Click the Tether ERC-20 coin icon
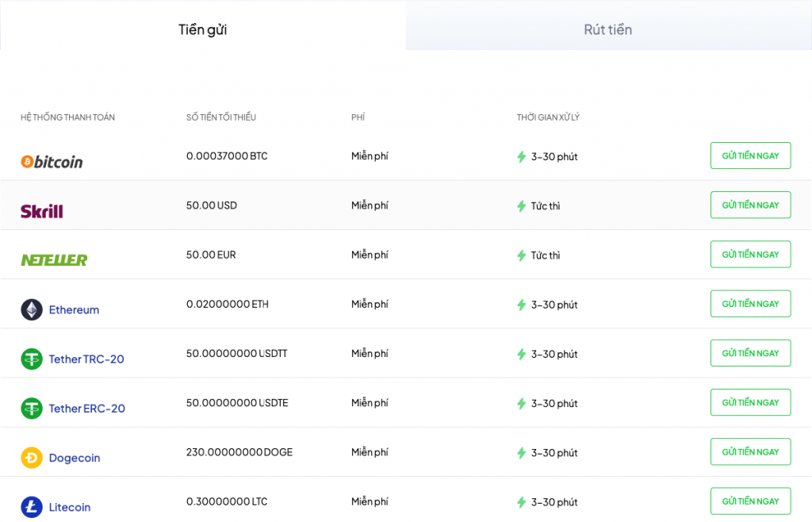The image size is (812, 522). tap(32, 409)
